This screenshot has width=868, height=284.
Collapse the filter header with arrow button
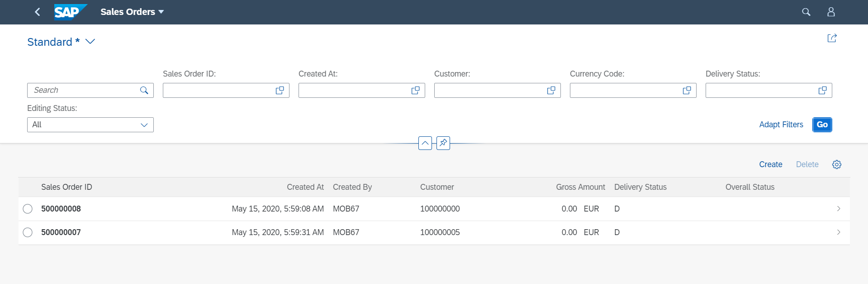pos(425,143)
